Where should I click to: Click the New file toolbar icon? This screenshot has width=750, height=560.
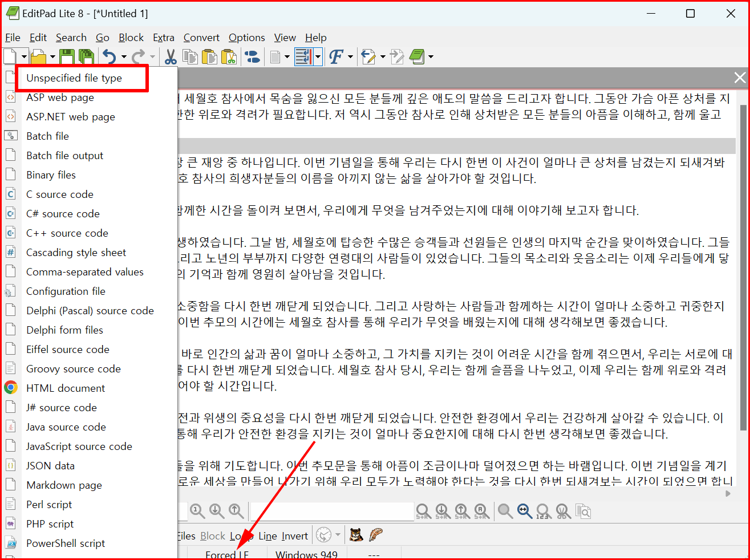pos(10,56)
